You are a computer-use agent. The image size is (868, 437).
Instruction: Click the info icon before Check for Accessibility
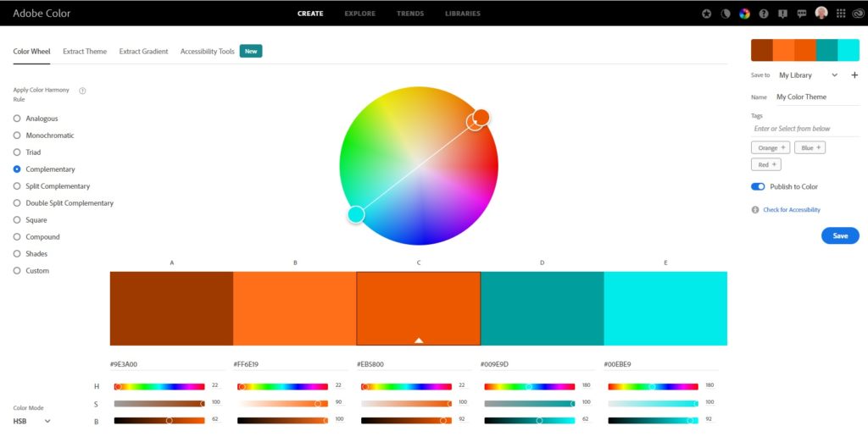pyautogui.click(x=755, y=210)
